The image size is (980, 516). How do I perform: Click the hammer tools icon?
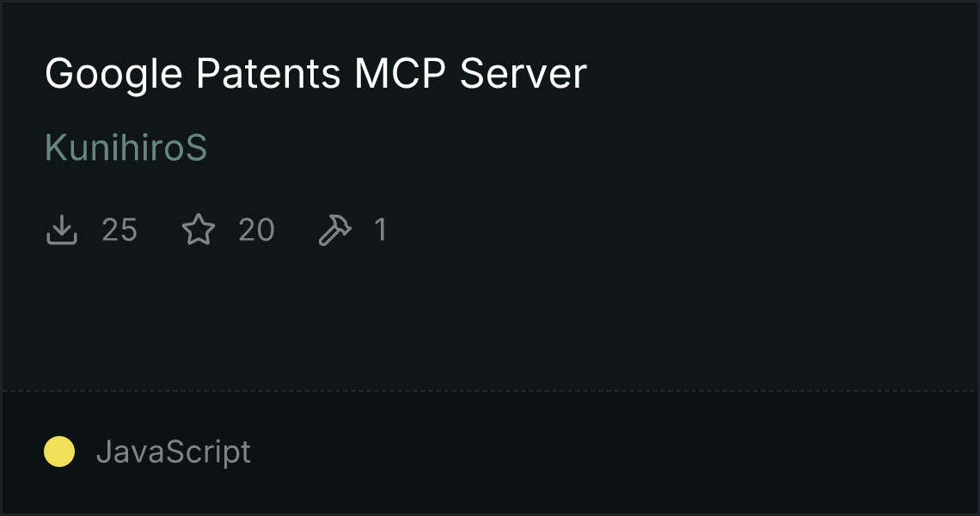335,230
